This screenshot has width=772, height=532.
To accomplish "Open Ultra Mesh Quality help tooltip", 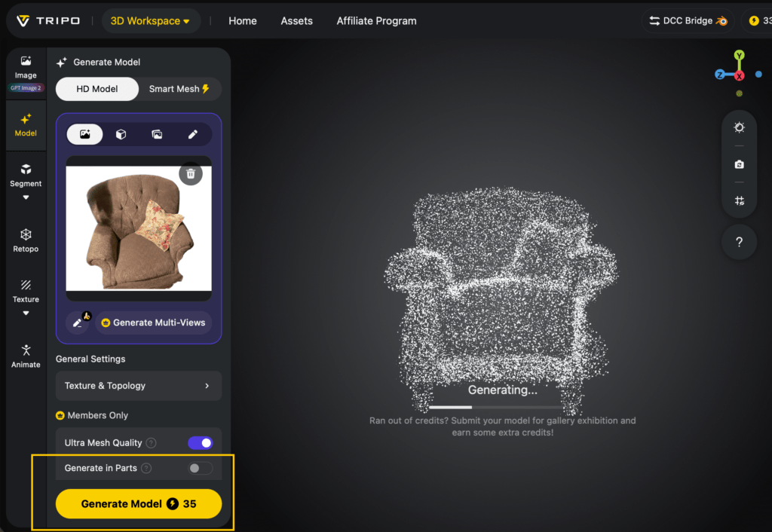I will click(152, 443).
